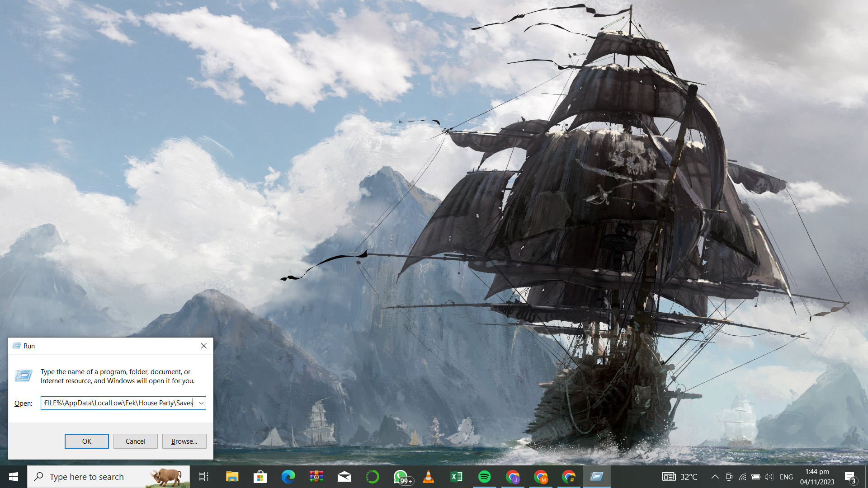Switch to the Spotify window
The width and height of the screenshot is (868, 488).
coord(484,477)
